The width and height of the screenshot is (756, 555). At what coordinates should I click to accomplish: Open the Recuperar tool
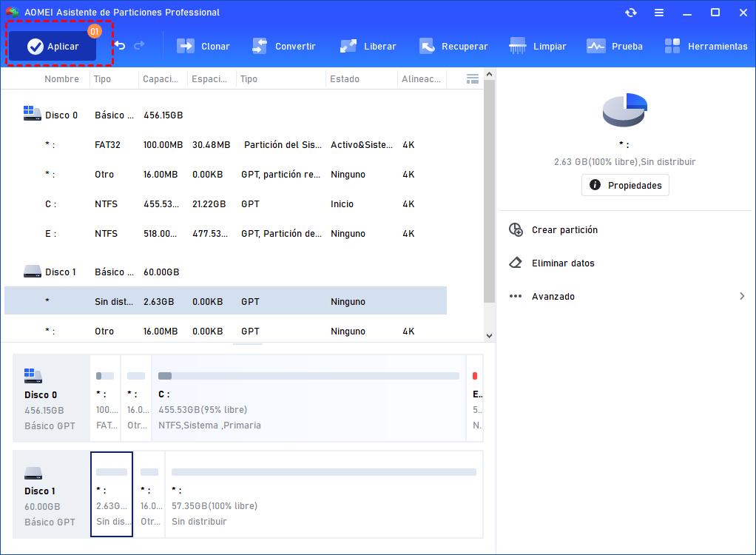coord(453,47)
